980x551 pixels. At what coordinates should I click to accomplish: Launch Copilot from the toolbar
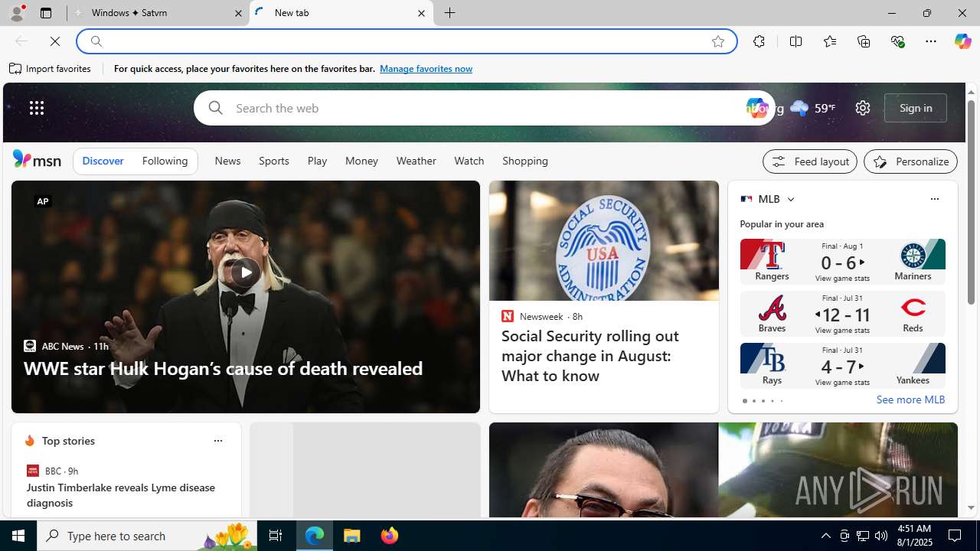click(x=962, y=41)
